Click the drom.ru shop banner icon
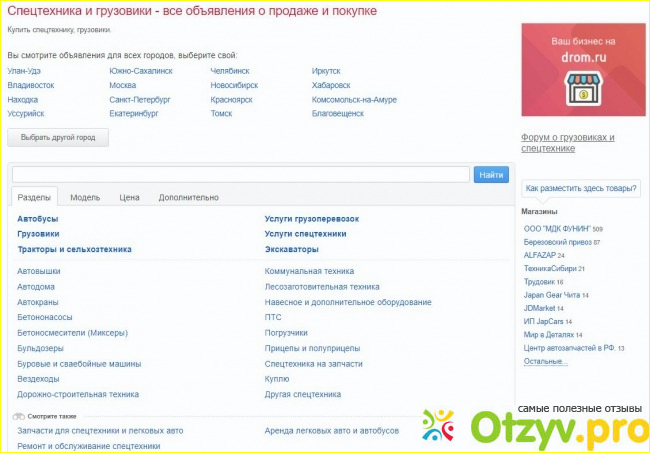 tap(581, 87)
